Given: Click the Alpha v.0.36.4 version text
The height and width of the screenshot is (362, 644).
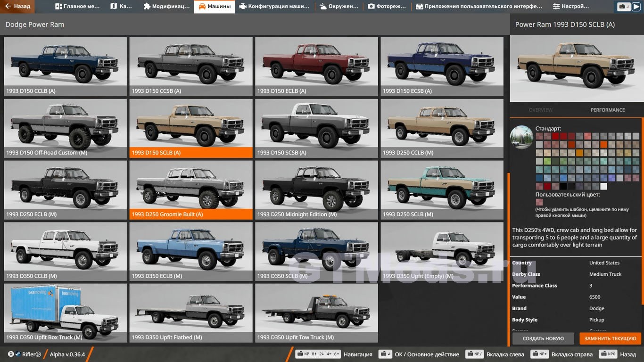Looking at the screenshot, I should [67, 354].
